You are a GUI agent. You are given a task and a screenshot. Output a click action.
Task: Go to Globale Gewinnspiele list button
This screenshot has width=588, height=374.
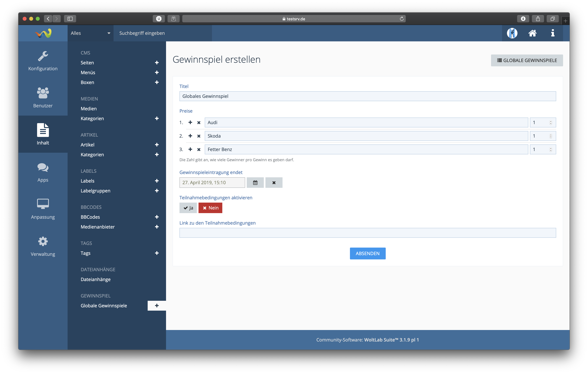click(x=527, y=60)
